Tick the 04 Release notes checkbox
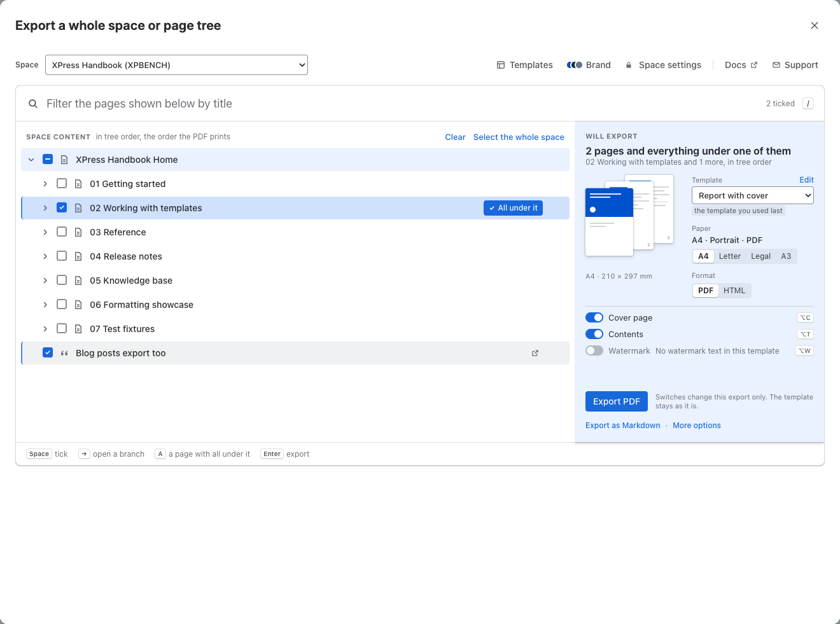Screen dimensions: 840x624 coord(62,256)
